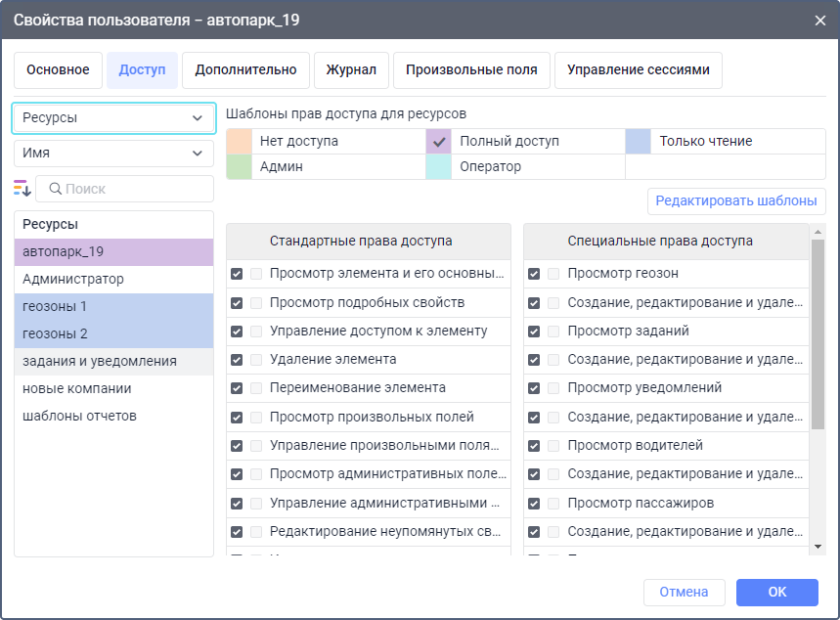Pick the green Admin template swatch
Viewport: 840px width, 620px height.
point(240,166)
